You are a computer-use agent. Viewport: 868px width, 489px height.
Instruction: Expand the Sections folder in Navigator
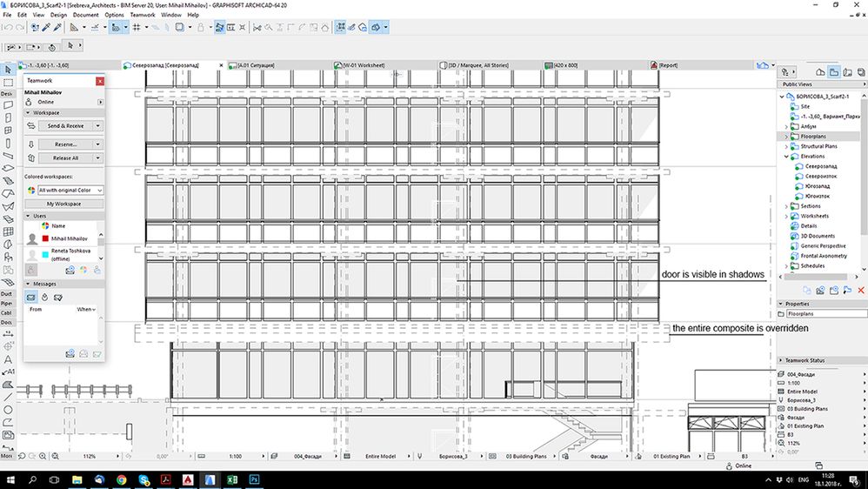tap(786, 206)
